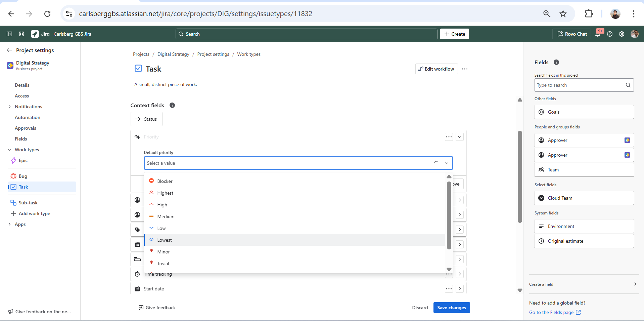Image resolution: width=644 pixels, height=321 pixels.
Task: Open Rovo Chat
Action: point(571,34)
